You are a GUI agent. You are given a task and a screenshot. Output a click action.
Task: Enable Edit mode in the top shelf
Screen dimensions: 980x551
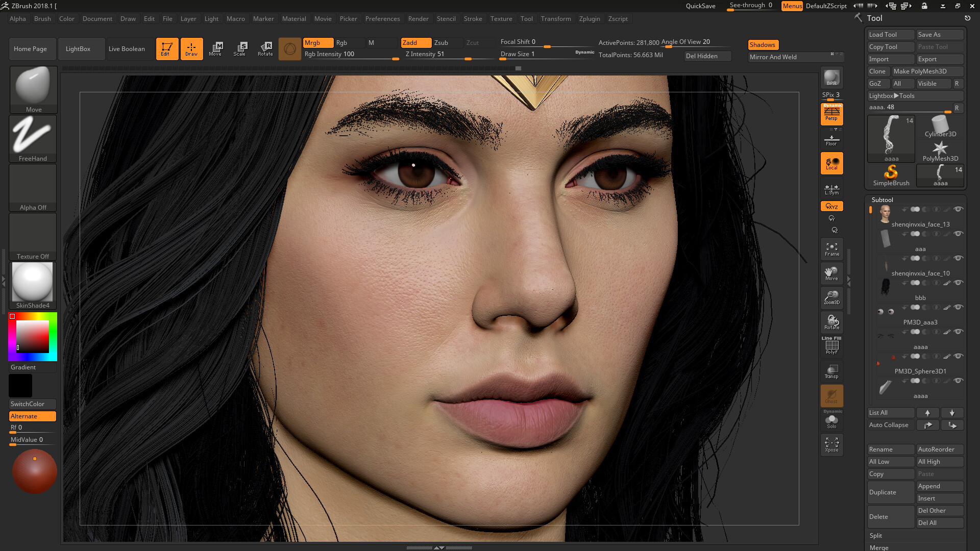(x=167, y=49)
